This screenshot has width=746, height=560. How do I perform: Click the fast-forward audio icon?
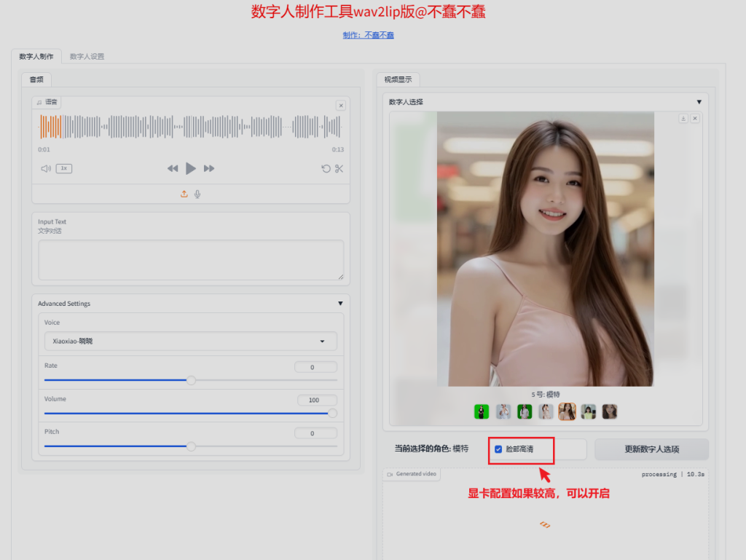pyautogui.click(x=209, y=168)
